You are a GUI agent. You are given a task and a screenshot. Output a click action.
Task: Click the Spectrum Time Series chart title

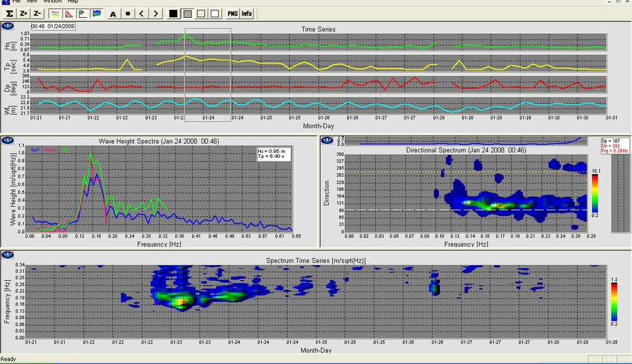pos(316,261)
